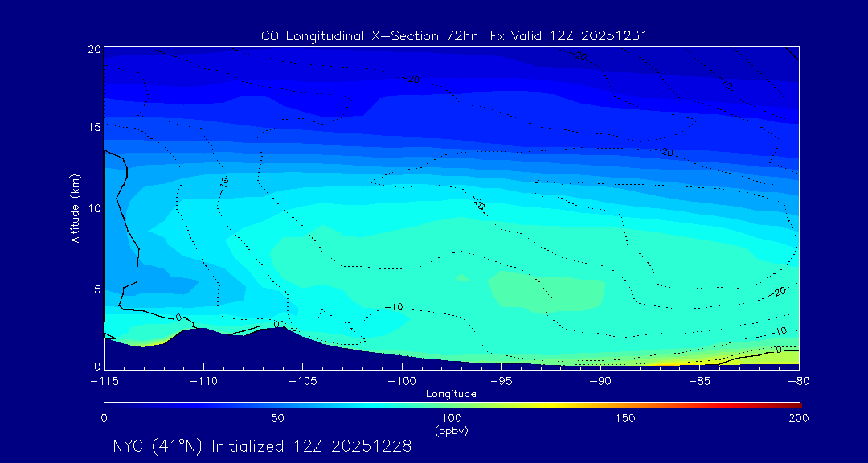Click the '200' label under the color bar
This screenshot has width=868, height=463.
(798, 418)
